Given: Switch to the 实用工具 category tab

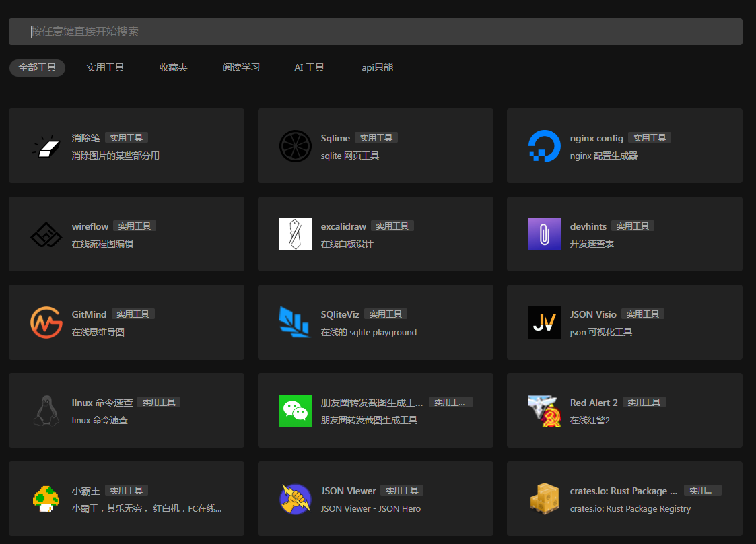Looking at the screenshot, I should (105, 67).
